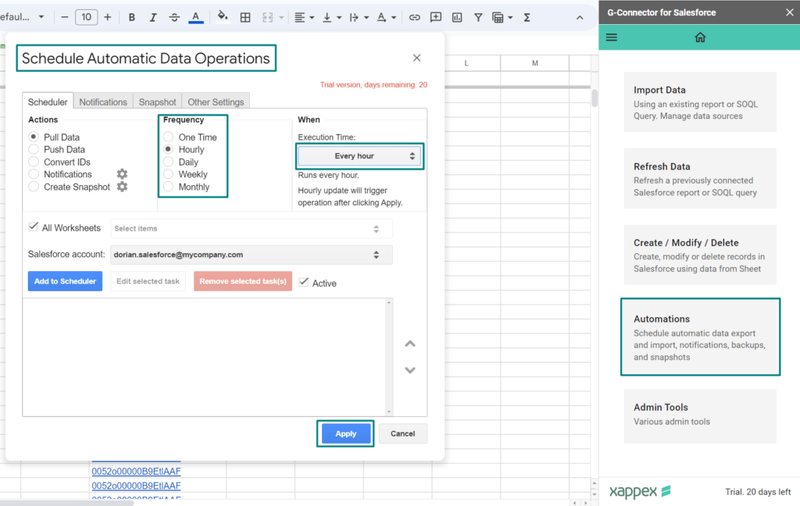Increase font size with plus button
Image resolution: width=800 pixels, height=506 pixels.
click(107, 17)
